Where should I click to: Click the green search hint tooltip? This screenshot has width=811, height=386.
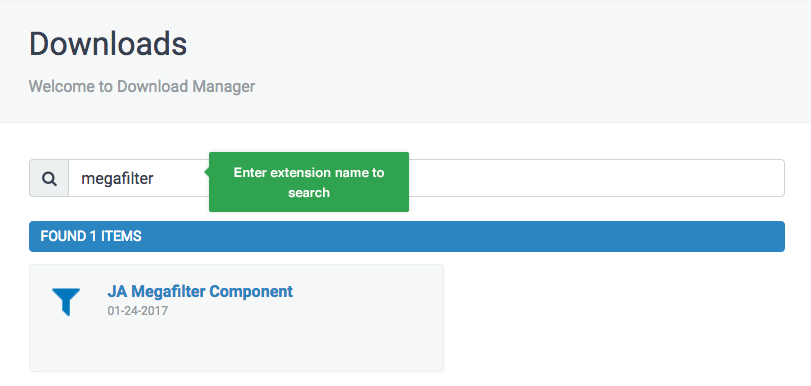point(309,182)
